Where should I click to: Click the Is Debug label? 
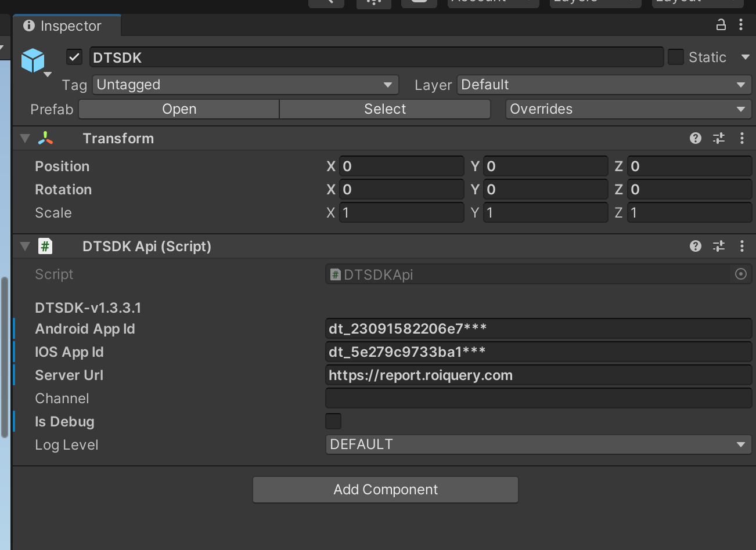pyautogui.click(x=64, y=422)
